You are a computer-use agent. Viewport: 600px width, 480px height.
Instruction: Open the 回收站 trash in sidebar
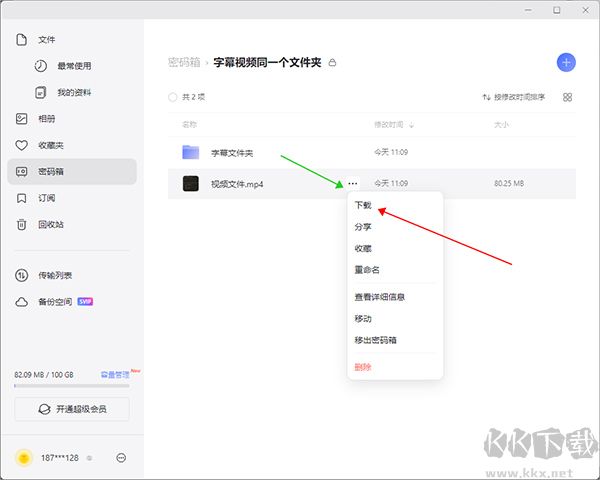pyautogui.click(x=50, y=225)
